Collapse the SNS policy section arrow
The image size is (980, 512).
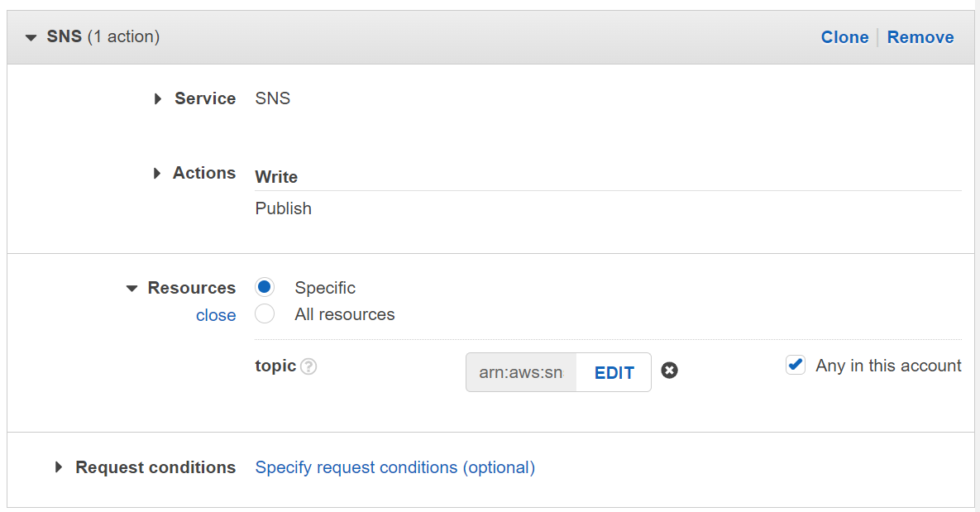31,37
